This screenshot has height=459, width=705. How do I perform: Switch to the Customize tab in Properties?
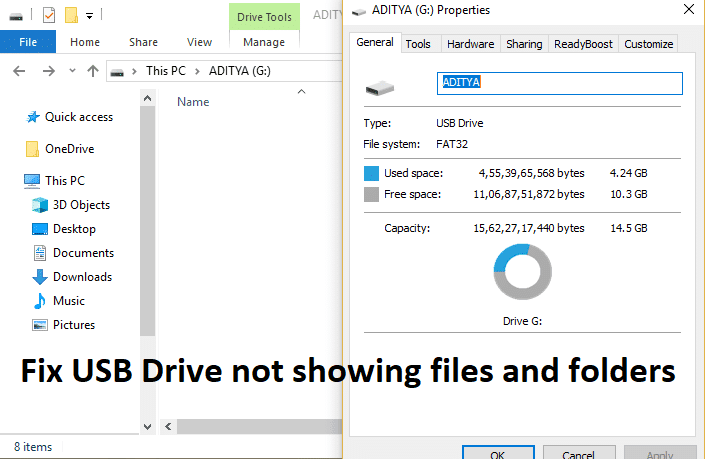[x=648, y=44]
